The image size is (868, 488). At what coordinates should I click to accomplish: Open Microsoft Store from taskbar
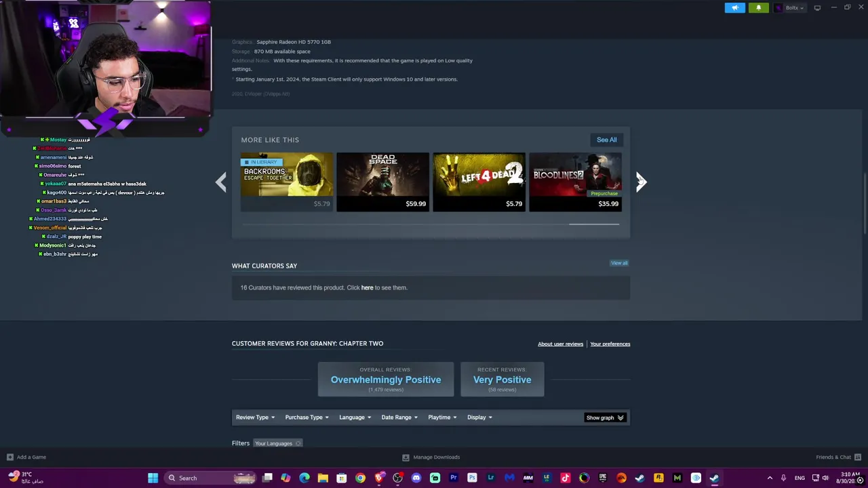(x=342, y=478)
